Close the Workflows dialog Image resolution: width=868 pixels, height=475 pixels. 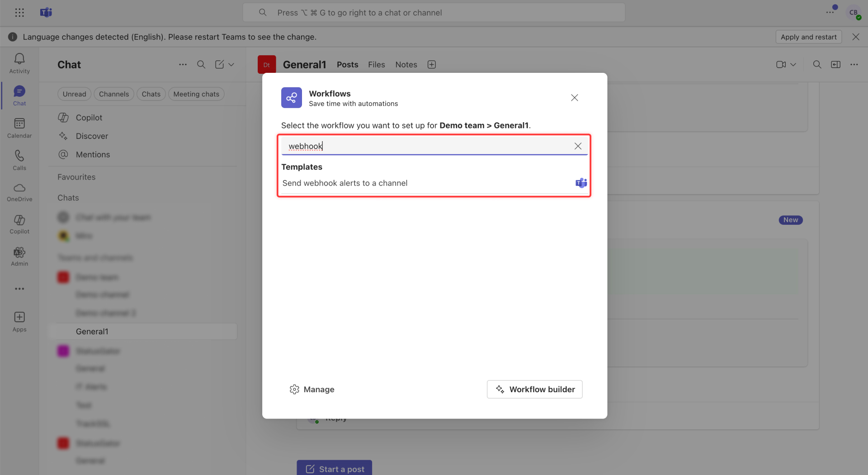pos(574,98)
